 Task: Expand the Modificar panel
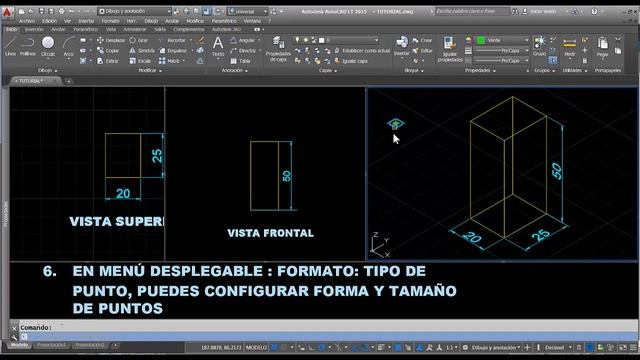coord(150,71)
